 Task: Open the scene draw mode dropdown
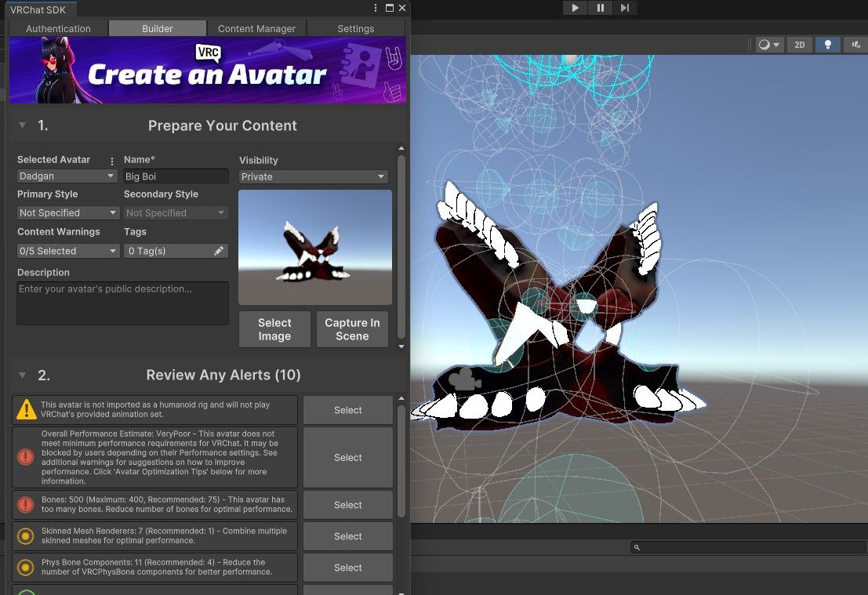(x=769, y=45)
